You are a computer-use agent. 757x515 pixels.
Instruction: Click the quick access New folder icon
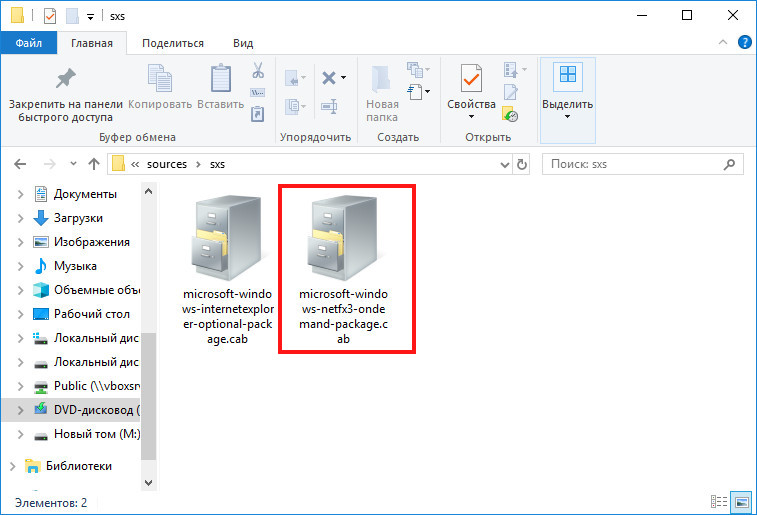pyautogui.click(x=72, y=16)
